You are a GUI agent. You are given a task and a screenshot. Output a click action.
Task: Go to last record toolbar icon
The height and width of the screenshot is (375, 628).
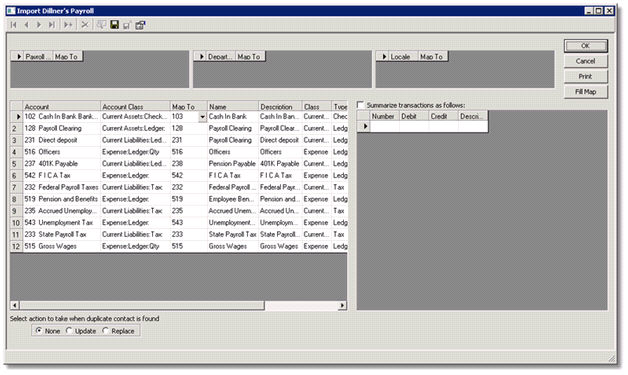pos(52,25)
